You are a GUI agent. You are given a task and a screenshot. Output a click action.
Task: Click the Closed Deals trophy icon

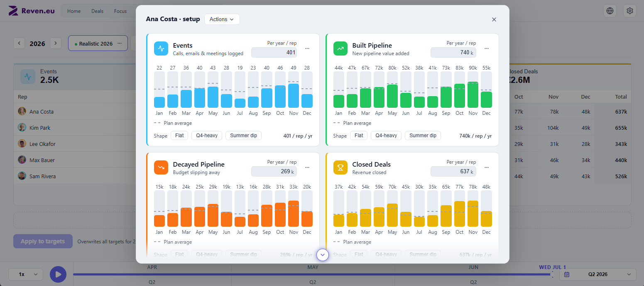pyautogui.click(x=340, y=167)
